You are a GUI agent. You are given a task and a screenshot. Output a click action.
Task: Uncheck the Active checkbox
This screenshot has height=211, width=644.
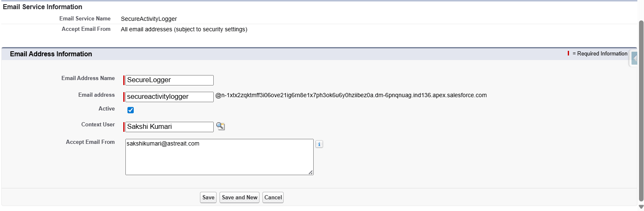[x=130, y=110]
